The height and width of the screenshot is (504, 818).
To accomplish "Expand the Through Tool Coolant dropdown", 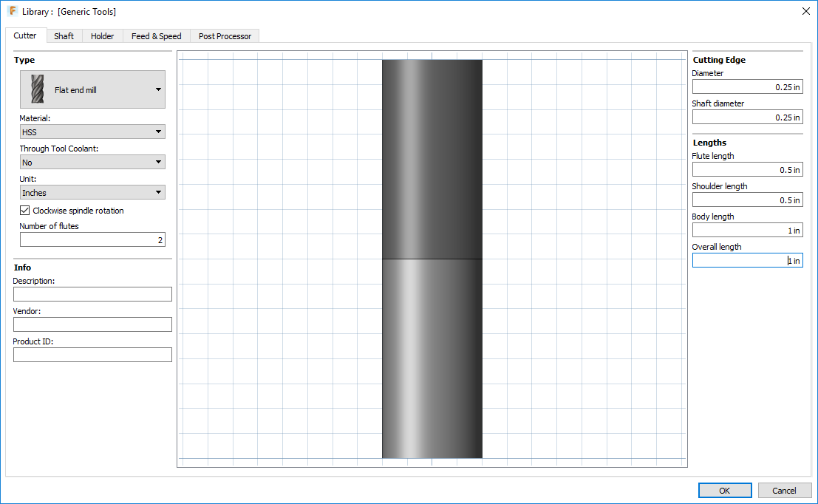I will tap(92, 163).
